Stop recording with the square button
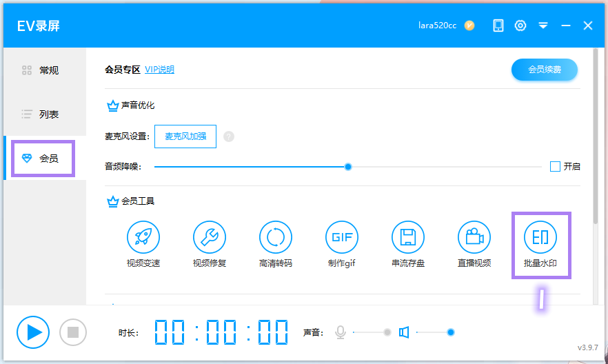 [x=73, y=332]
